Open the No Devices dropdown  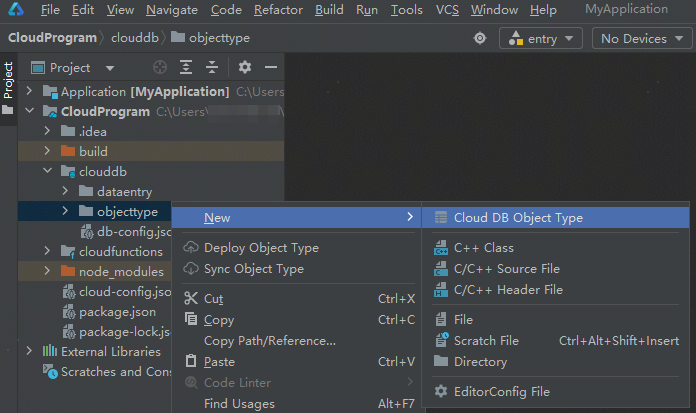point(641,38)
